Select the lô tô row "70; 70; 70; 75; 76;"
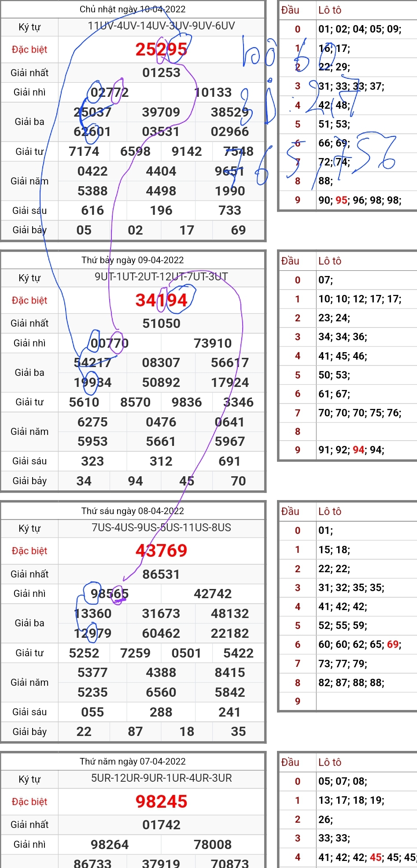 360,413
